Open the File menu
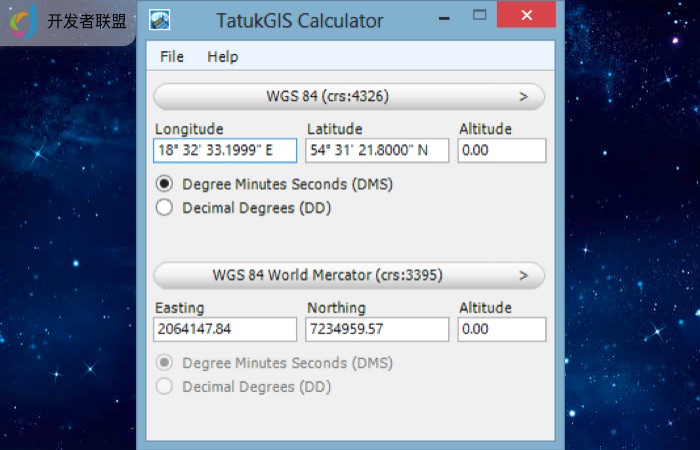 172,57
